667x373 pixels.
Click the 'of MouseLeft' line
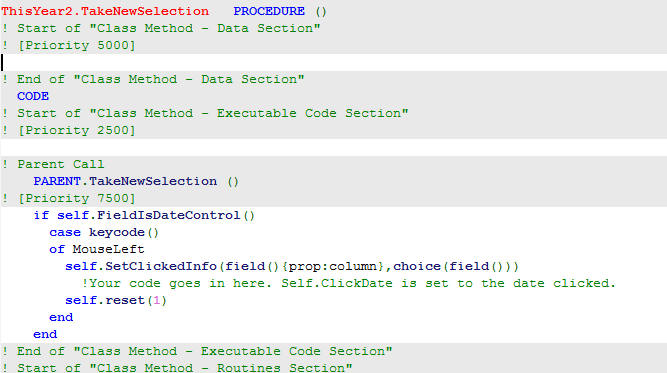point(97,249)
